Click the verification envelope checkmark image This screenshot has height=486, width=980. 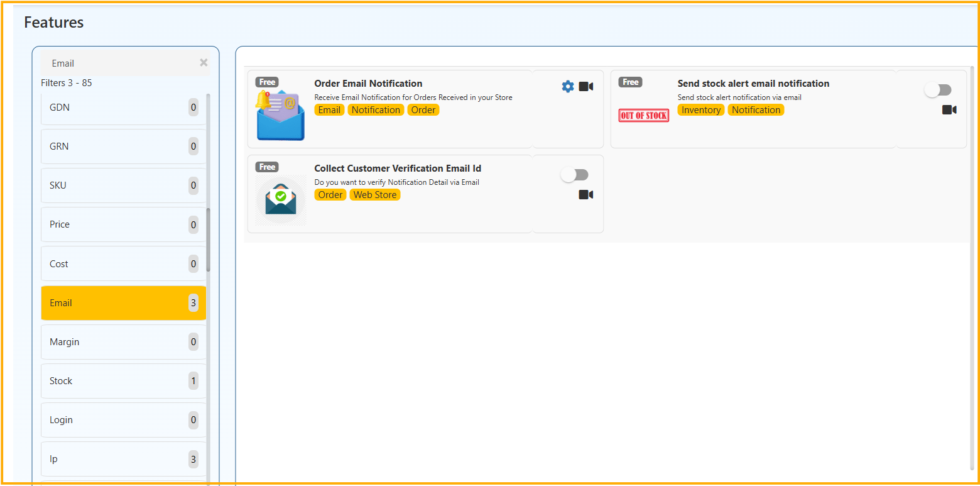coord(280,198)
